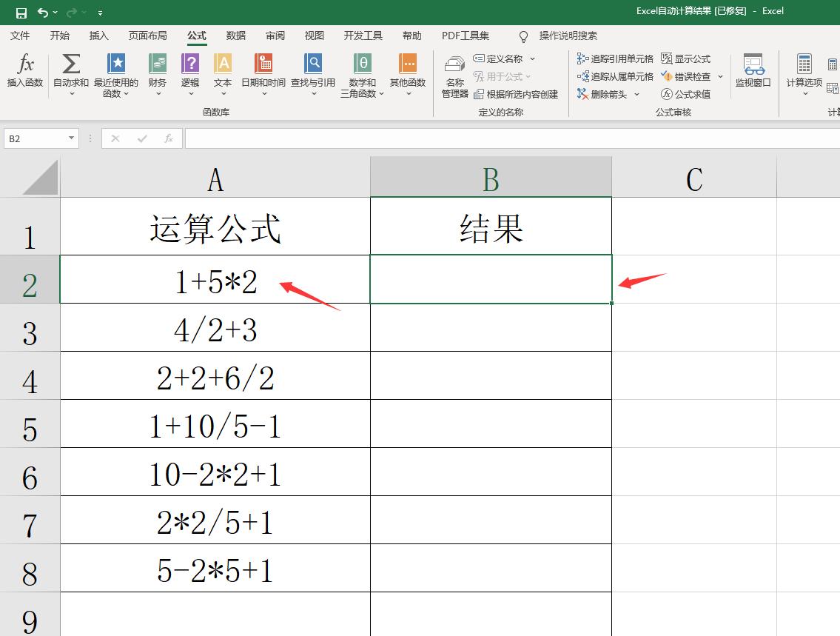Click the 自动求和 sigma icon
The height and width of the screenshot is (636, 840).
[x=71, y=64]
